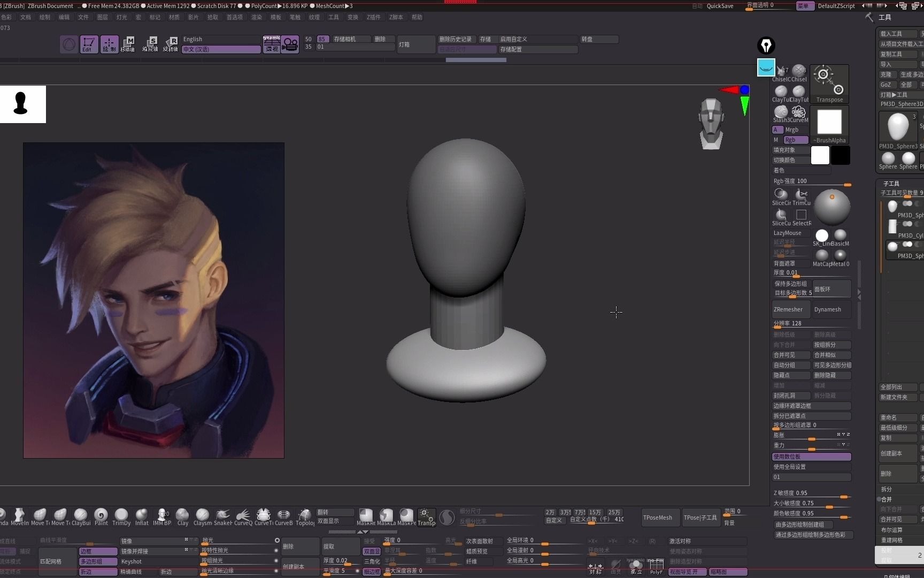Open the 帮助 menu

[x=417, y=17]
